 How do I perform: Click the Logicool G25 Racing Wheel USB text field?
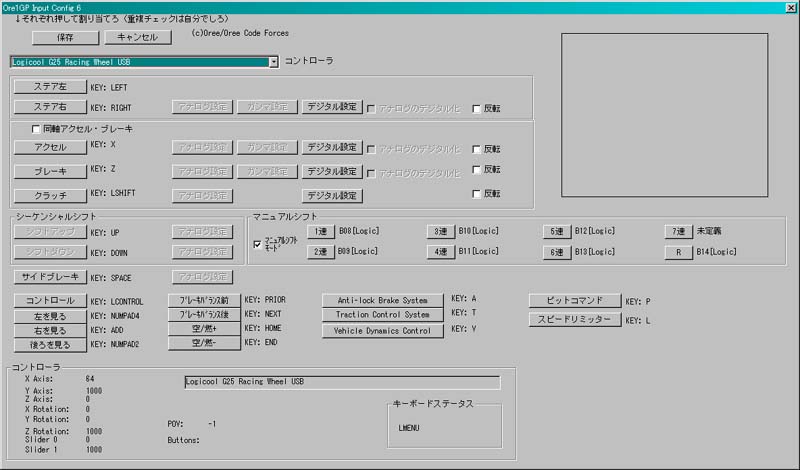(x=342, y=382)
